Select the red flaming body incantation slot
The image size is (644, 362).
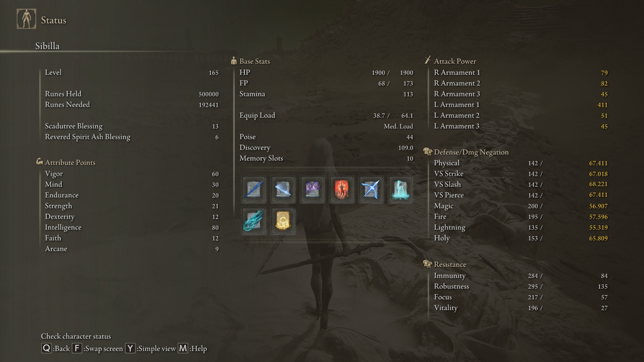[x=341, y=190]
